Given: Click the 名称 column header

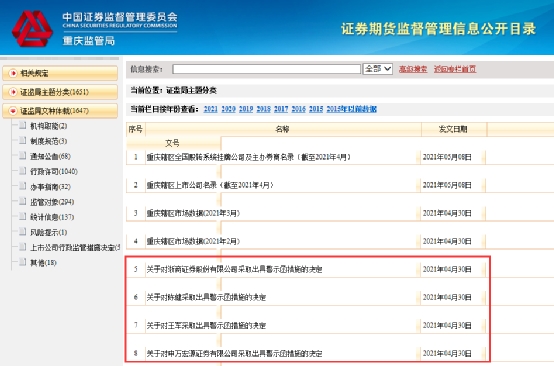Looking at the screenshot, I should (283, 129).
